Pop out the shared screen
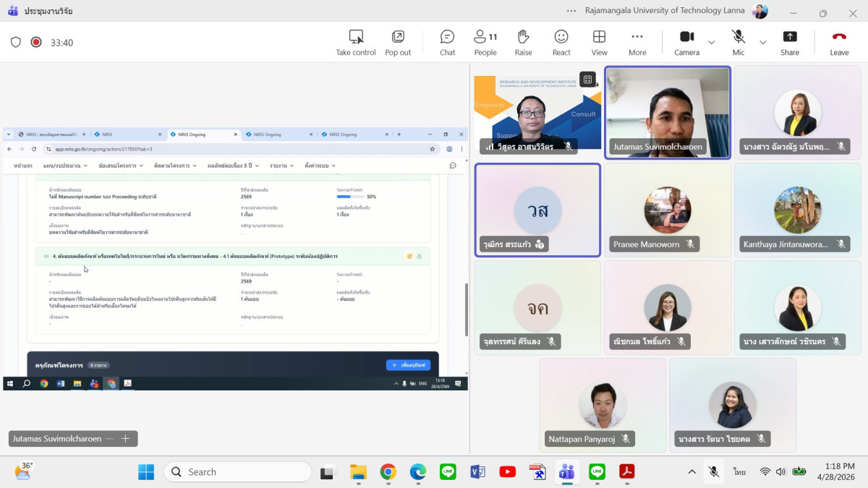This screenshot has width=868, height=488. tap(397, 42)
